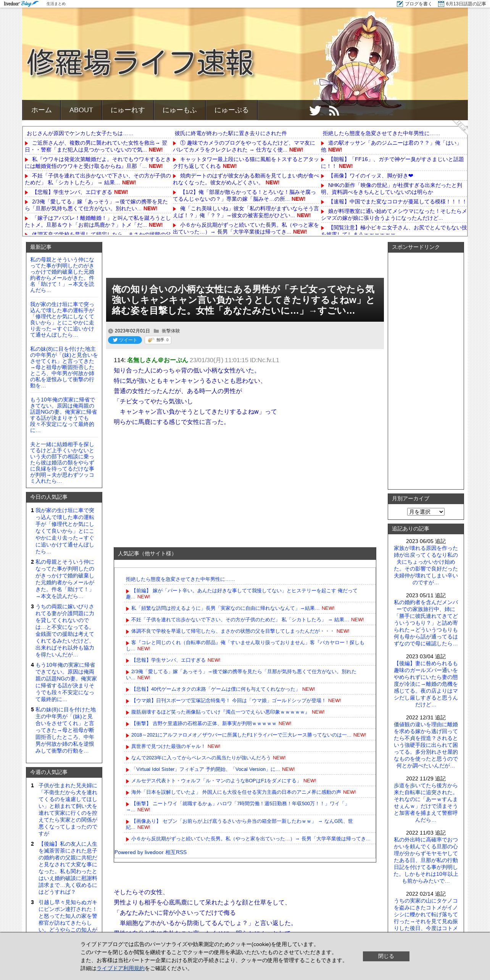Image resolution: width=490 pixels, height=980 pixels.
Task: Open headline 彼氏に終電が終わった駅に置き去りにされた件
Action: pos(230,133)
